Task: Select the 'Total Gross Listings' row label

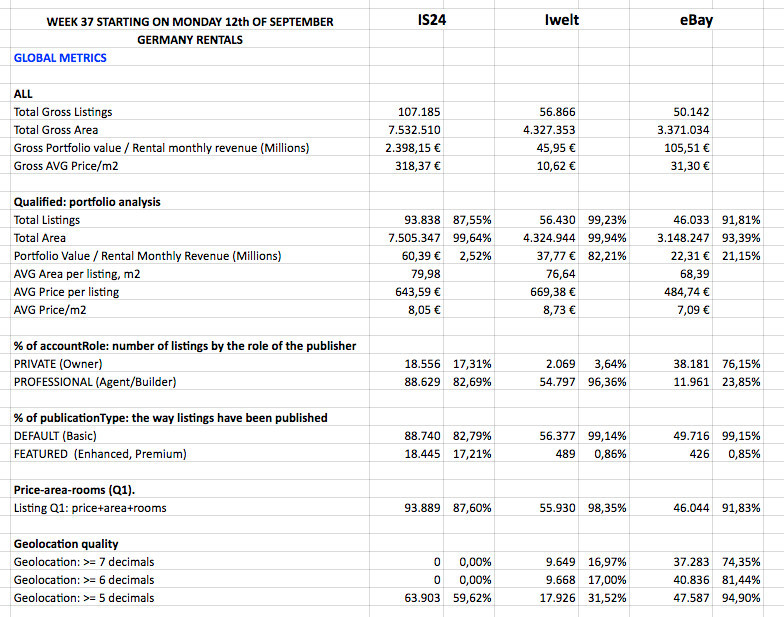Action: click(63, 112)
